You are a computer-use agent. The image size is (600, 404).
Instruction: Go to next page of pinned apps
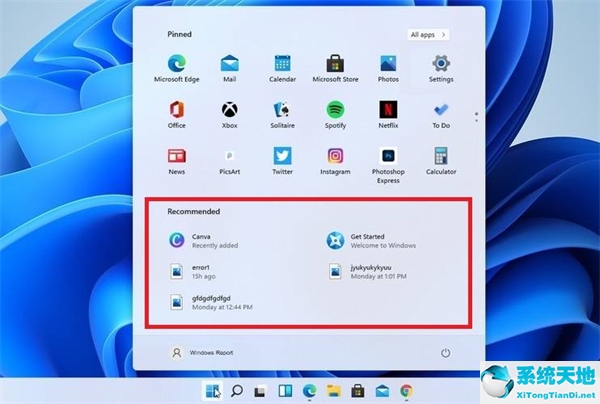coord(476,121)
